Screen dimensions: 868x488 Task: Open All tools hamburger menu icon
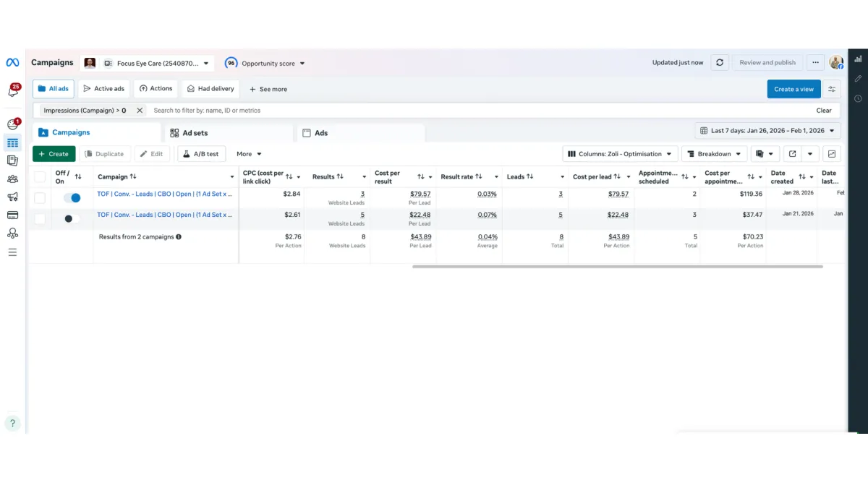pos(12,252)
